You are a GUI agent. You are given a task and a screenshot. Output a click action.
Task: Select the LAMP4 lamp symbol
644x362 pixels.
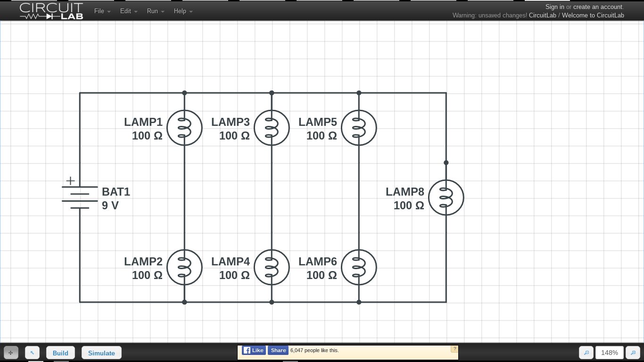click(272, 267)
